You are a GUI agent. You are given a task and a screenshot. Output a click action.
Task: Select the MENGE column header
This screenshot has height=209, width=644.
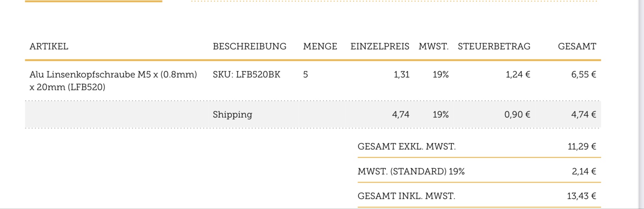(320, 46)
